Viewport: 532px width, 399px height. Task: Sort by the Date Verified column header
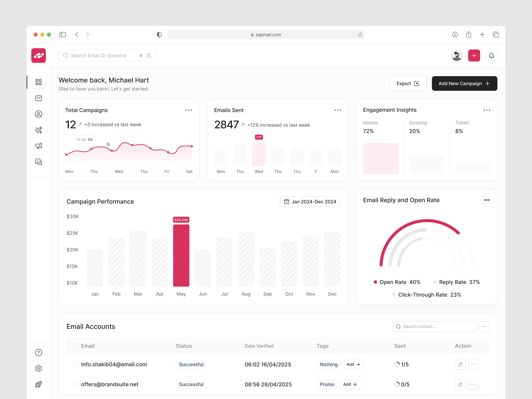tap(259, 346)
